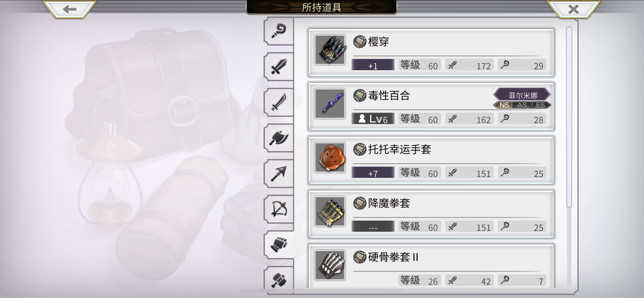Viewport: 644px width, 298px height.
Task: Click the 降魔拳套 gauntlet thumbnail
Action: point(330,211)
